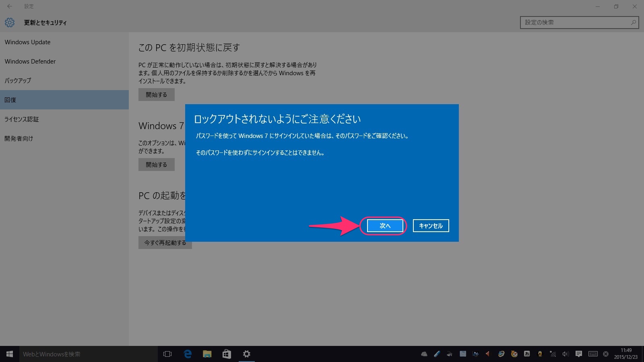Close the Settings window
Viewport: 644px width, 362px height.
635,6
